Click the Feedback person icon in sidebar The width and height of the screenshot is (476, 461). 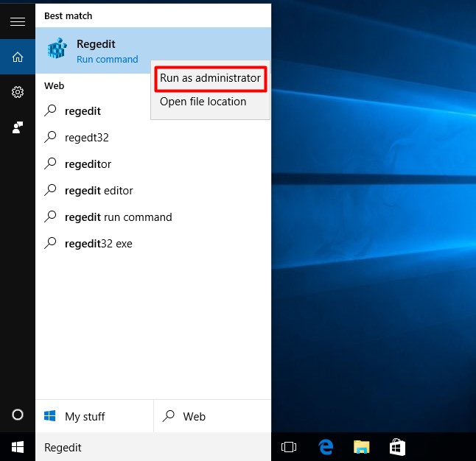[x=17, y=127]
